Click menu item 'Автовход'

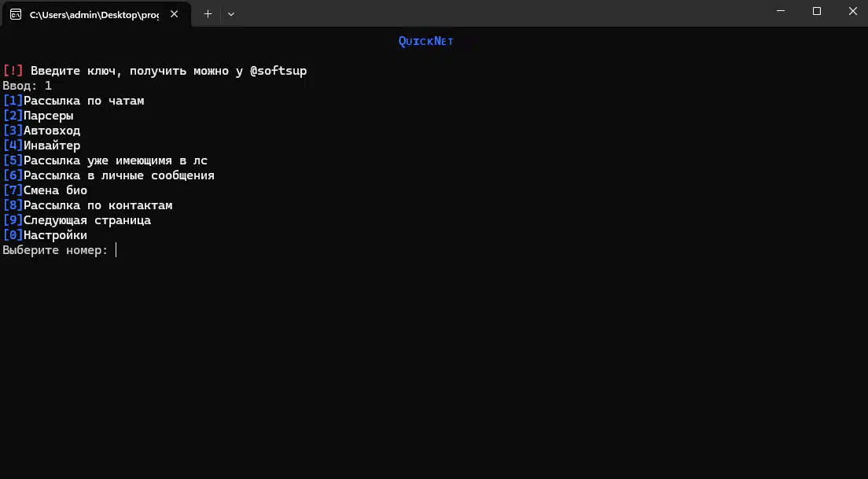(x=42, y=131)
